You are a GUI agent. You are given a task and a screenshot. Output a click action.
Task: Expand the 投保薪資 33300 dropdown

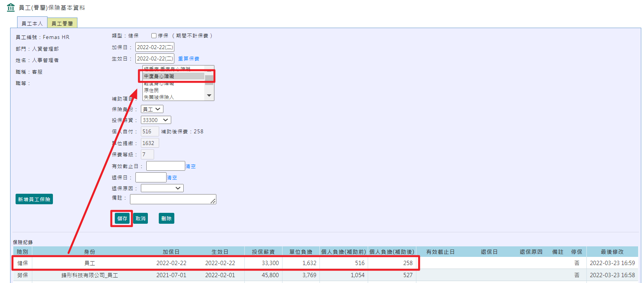tap(156, 120)
